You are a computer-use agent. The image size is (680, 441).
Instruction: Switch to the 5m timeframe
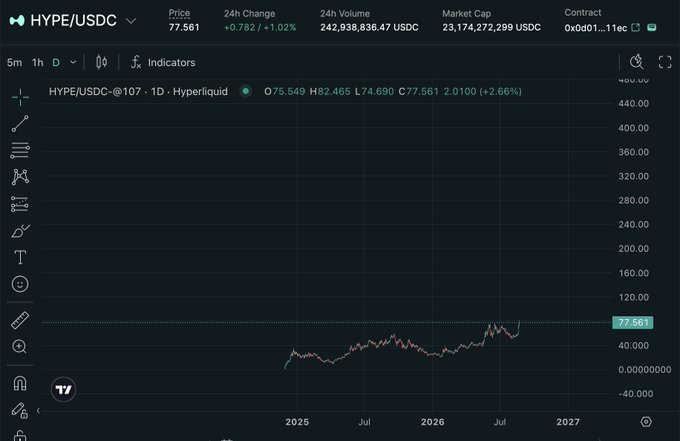pos(14,62)
